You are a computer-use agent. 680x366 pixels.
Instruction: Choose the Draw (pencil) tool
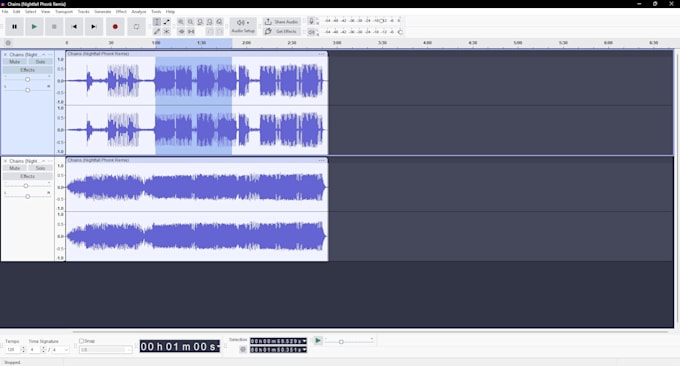pos(157,32)
